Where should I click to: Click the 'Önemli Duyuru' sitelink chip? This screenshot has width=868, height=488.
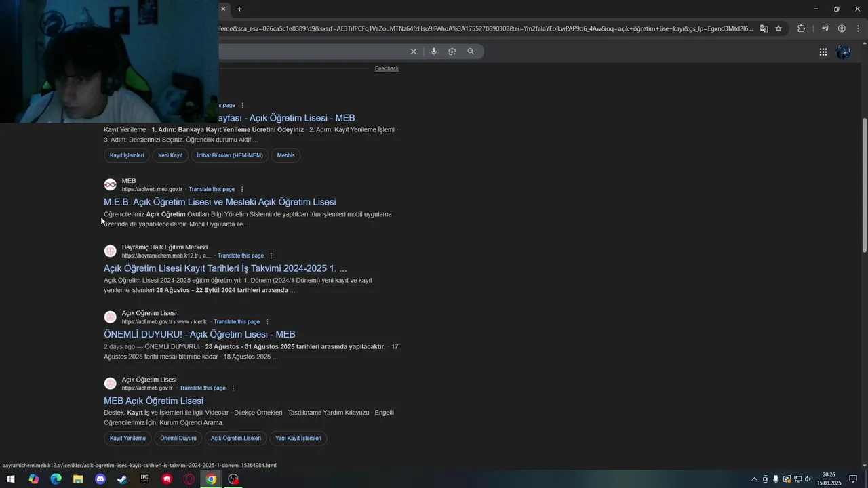click(x=178, y=438)
